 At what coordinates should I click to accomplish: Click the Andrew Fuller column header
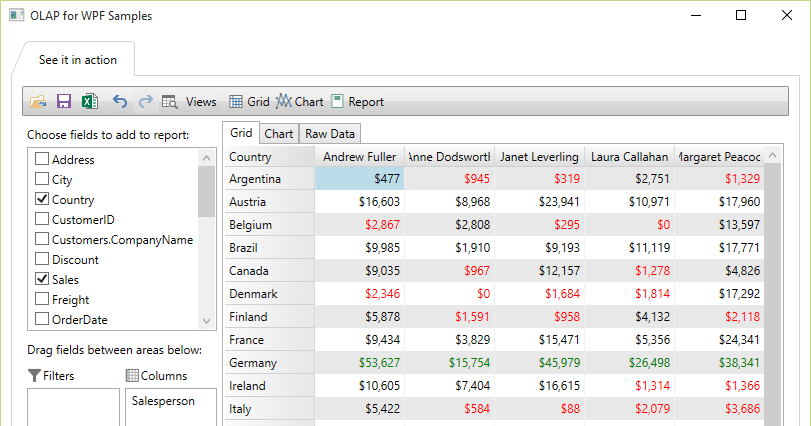point(359,156)
